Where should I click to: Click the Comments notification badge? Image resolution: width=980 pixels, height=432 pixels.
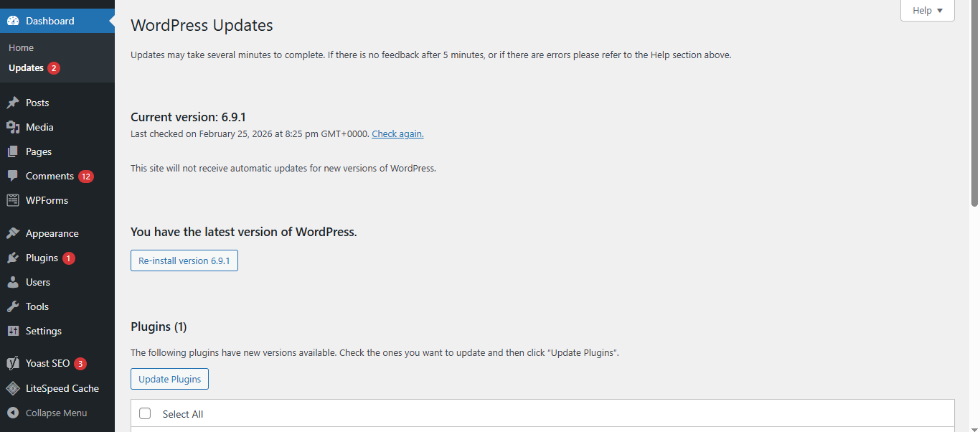point(85,176)
